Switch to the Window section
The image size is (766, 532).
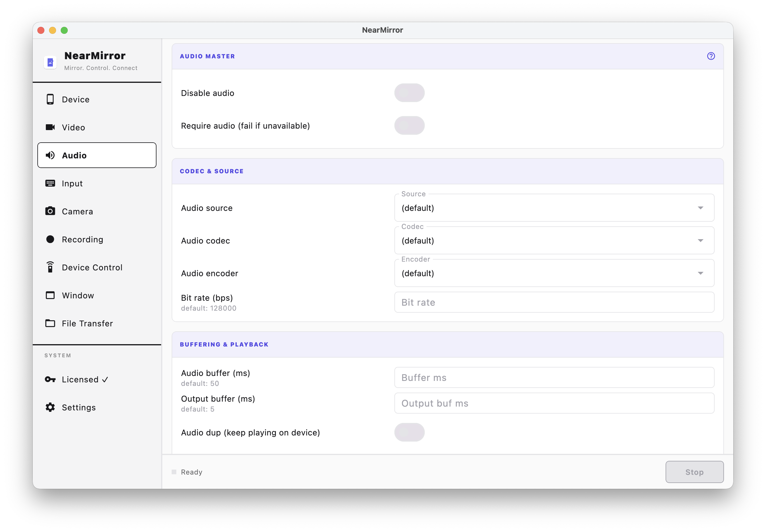[x=78, y=295]
